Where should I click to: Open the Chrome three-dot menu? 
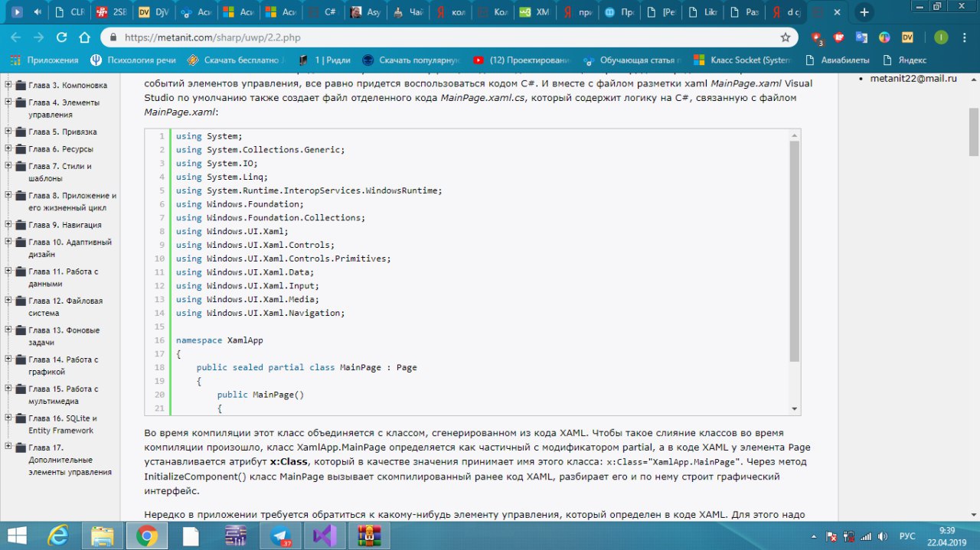pos(966,37)
